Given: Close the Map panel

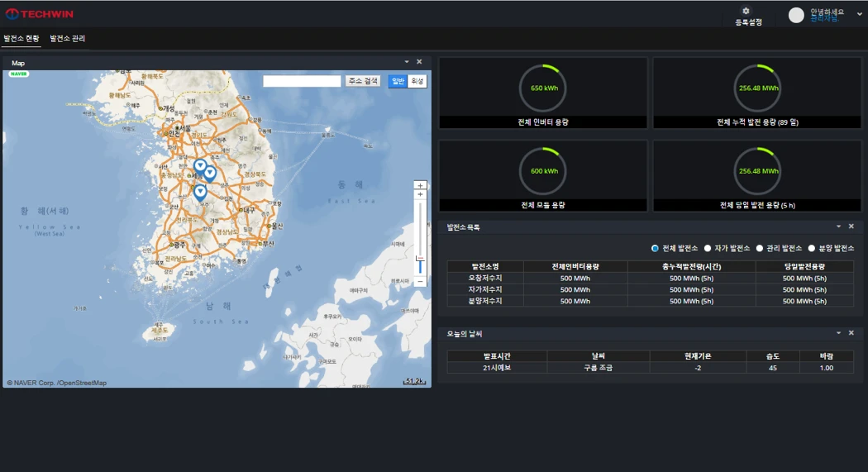Looking at the screenshot, I should pyautogui.click(x=419, y=62).
